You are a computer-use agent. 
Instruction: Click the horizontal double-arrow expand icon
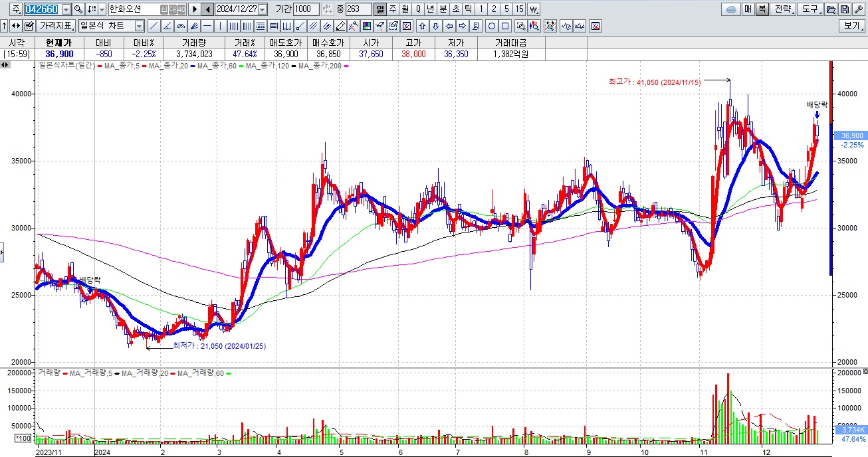pyautogui.click(x=16, y=26)
